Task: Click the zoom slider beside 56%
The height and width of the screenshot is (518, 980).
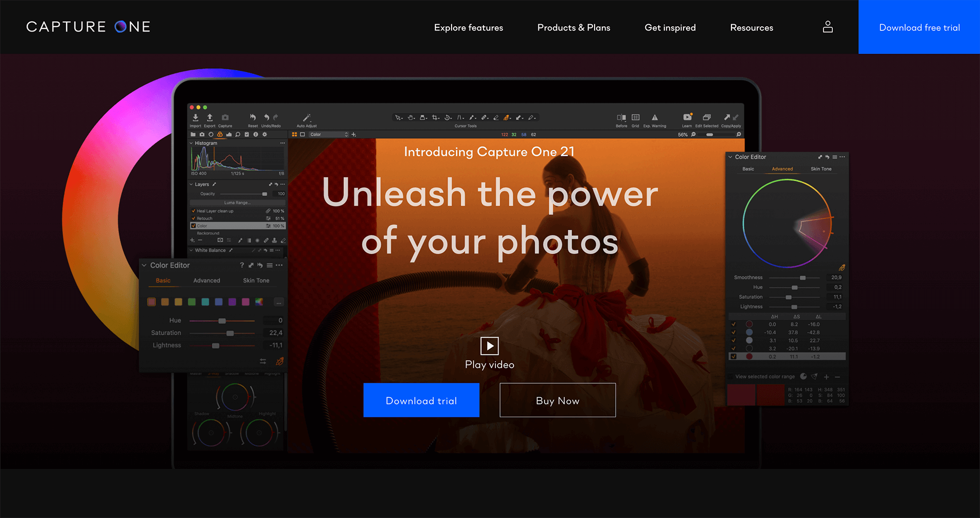Action: pyautogui.click(x=717, y=134)
